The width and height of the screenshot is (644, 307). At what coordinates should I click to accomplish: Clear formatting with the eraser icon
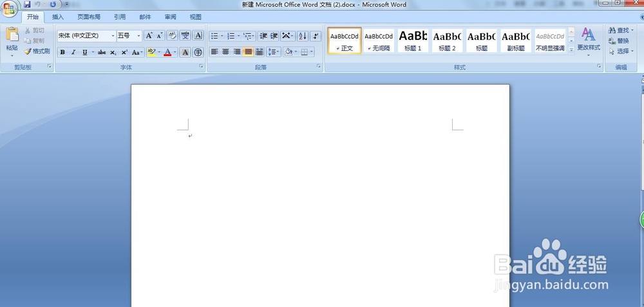click(172, 35)
